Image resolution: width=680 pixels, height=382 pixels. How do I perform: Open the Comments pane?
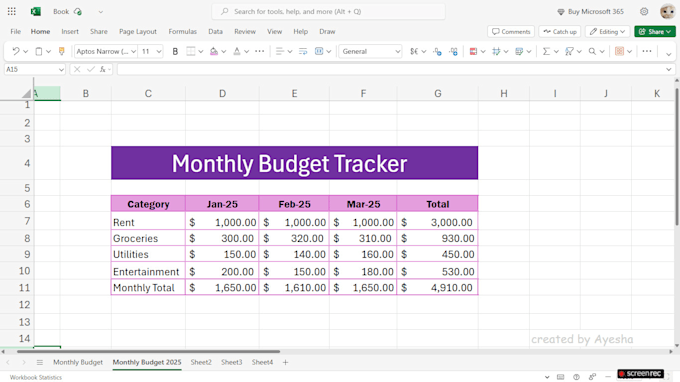(511, 32)
